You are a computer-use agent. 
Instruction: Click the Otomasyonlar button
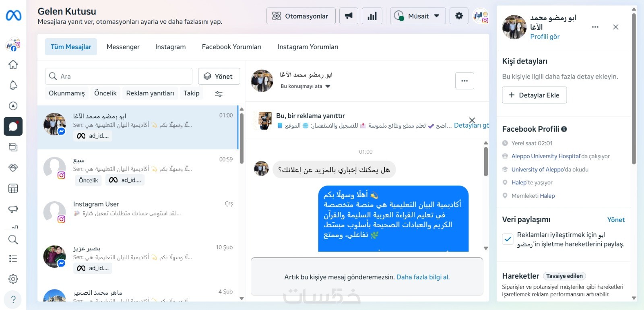click(x=301, y=16)
